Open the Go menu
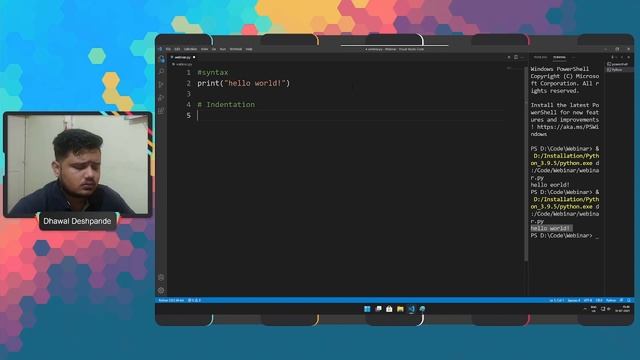The height and width of the screenshot is (360, 640). pos(214,49)
